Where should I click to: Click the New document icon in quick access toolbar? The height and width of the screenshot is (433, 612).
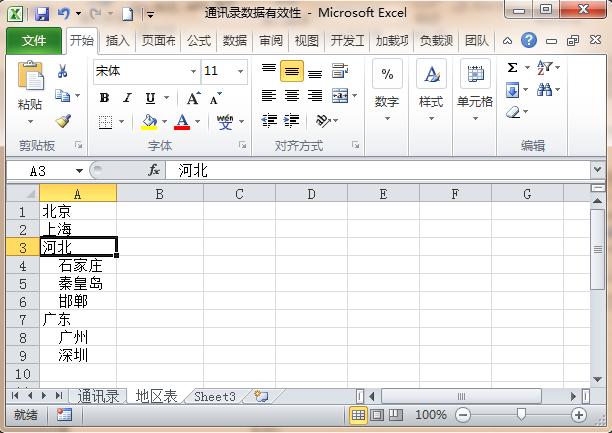[x=128, y=15]
